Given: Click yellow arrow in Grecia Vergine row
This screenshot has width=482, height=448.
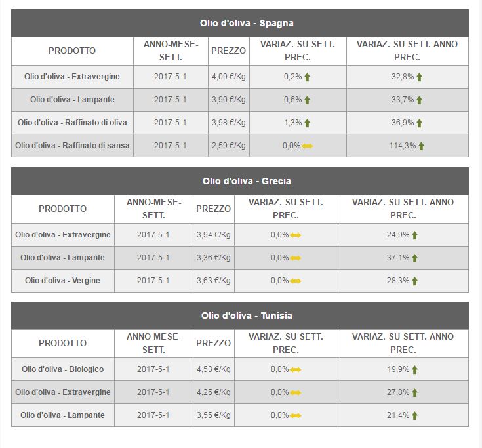Looking at the screenshot, I should tap(295, 281).
